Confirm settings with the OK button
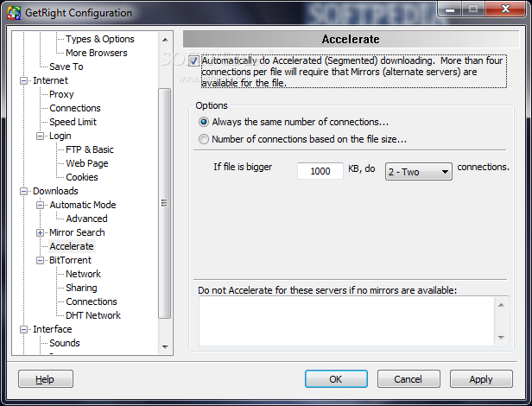 pos(336,379)
